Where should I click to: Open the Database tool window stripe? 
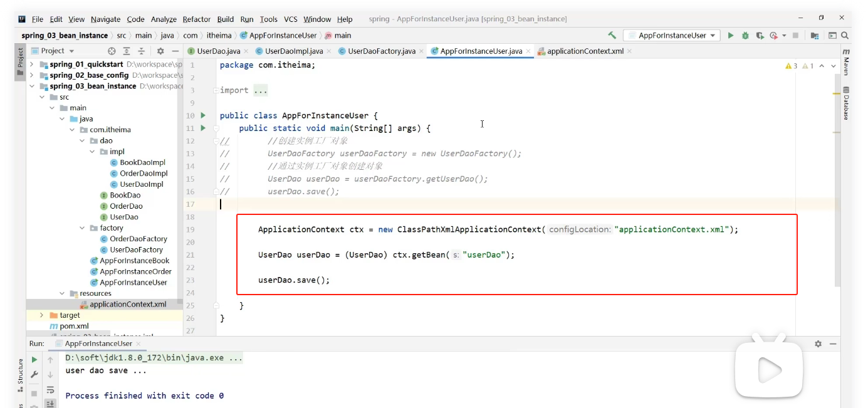pyautogui.click(x=846, y=103)
